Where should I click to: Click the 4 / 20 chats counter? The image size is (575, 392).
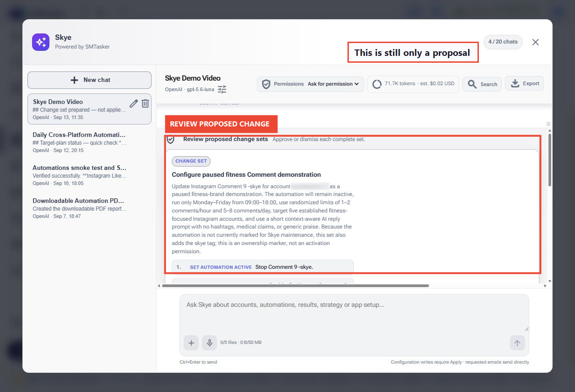pos(503,42)
